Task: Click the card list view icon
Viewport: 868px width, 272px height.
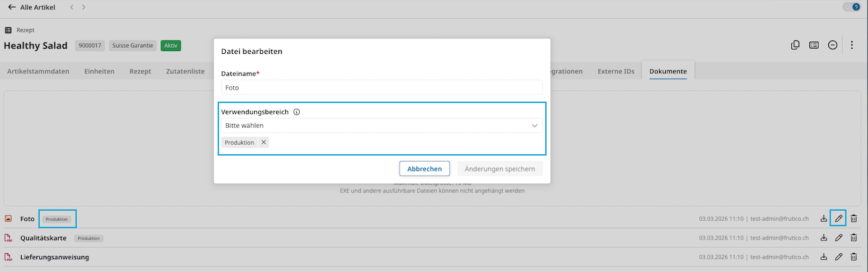Action: 814,45
